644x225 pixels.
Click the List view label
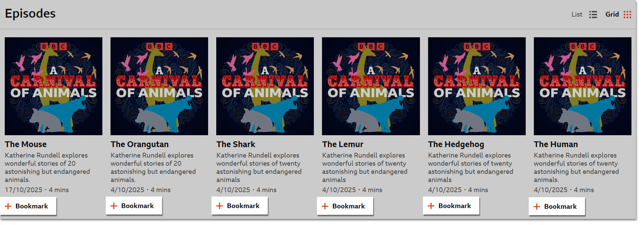tap(577, 14)
